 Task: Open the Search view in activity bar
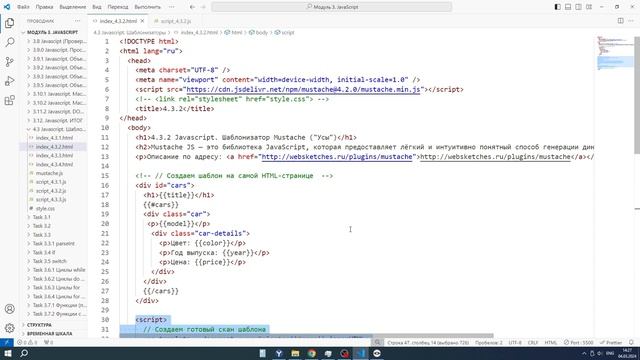10,42
